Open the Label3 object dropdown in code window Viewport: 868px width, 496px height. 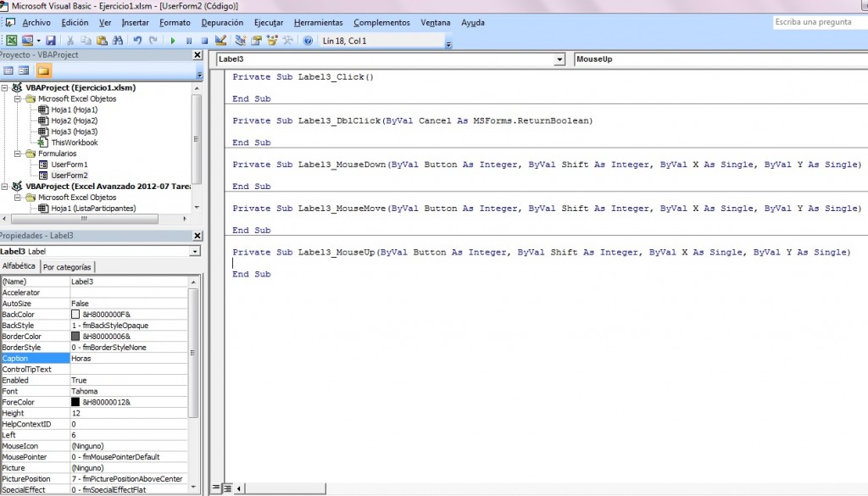[x=559, y=59]
